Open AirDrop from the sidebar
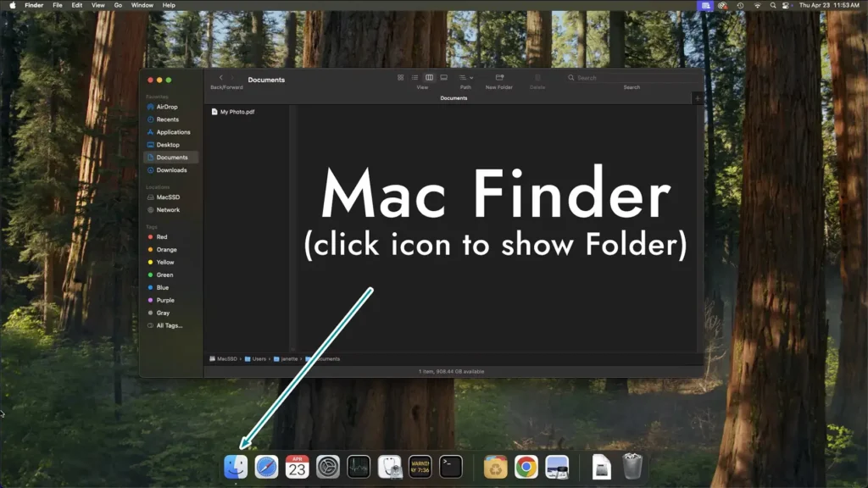This screenshot has height=488, width=868. [x=170, y=107]
